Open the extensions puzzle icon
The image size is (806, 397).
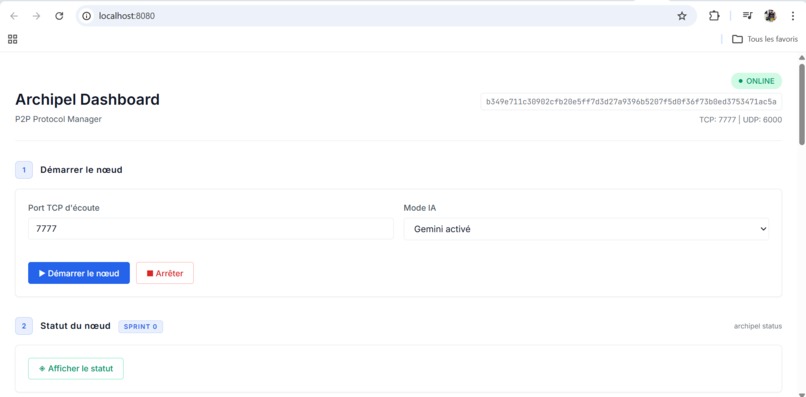pyautogui.click(x=714, y=16)
